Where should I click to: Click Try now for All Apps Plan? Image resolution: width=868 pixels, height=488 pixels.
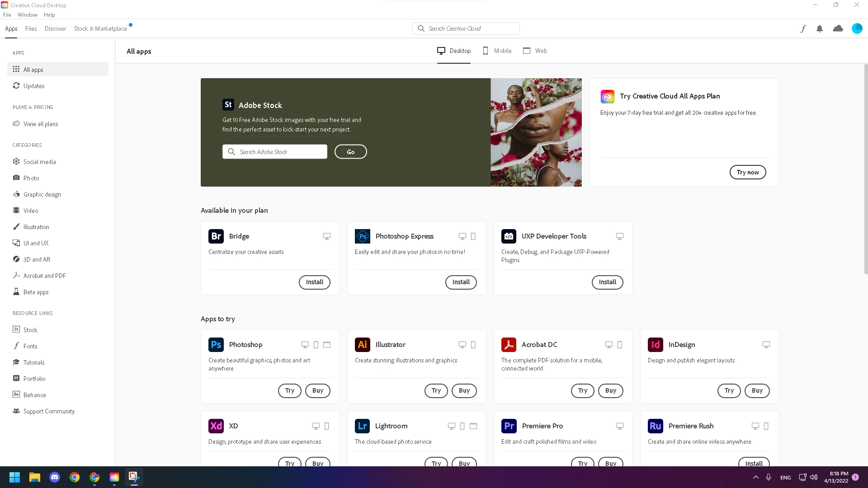coord(747,172)
